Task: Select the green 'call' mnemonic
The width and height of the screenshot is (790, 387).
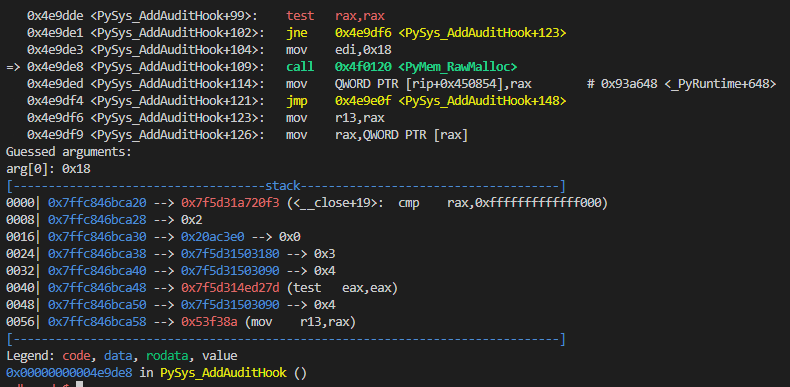Action: 300,67
